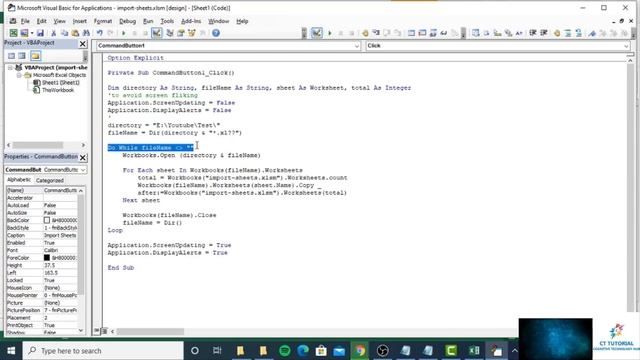Click the Complete Word icon
640x360 pixels.
(x=519, y=33)
